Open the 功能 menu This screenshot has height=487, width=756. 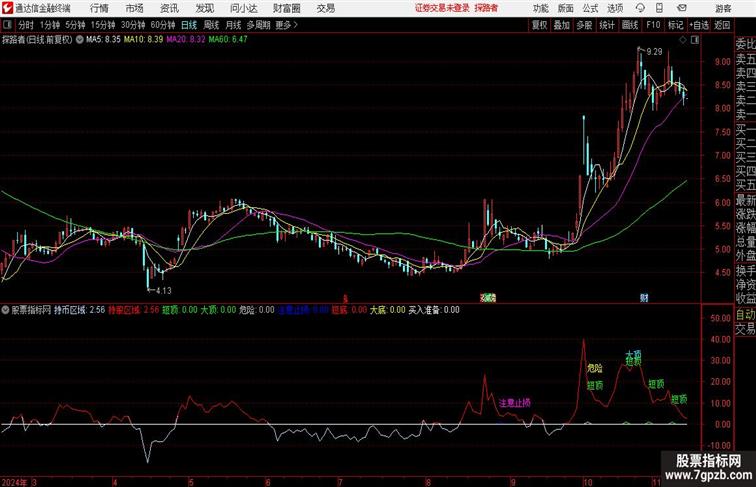point(540,8)
